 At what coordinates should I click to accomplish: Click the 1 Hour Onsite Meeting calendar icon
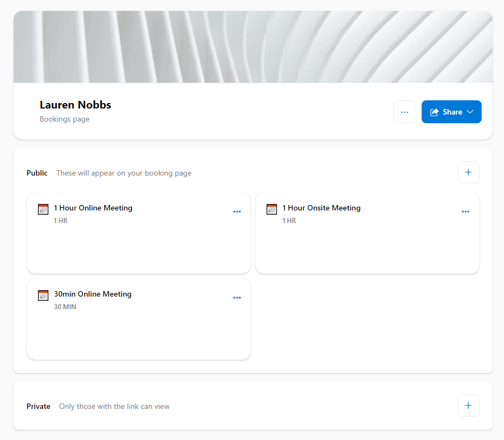(272, 209)
